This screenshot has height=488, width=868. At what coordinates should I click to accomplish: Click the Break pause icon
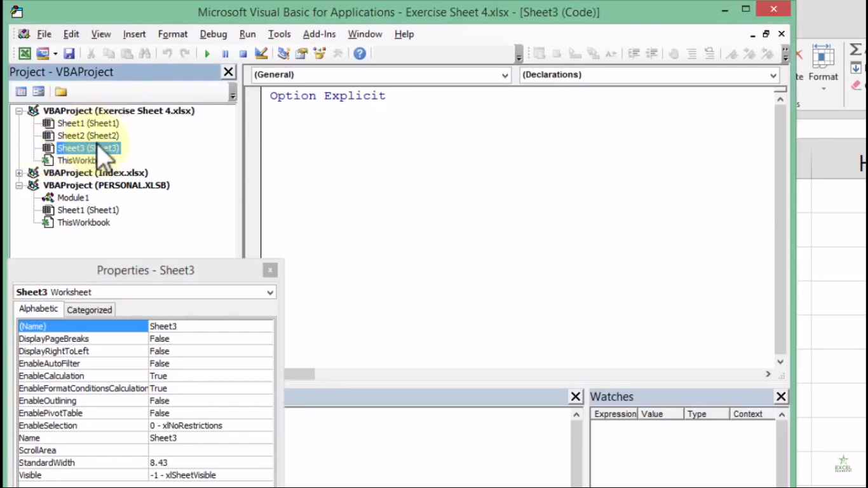coord(225,53)
